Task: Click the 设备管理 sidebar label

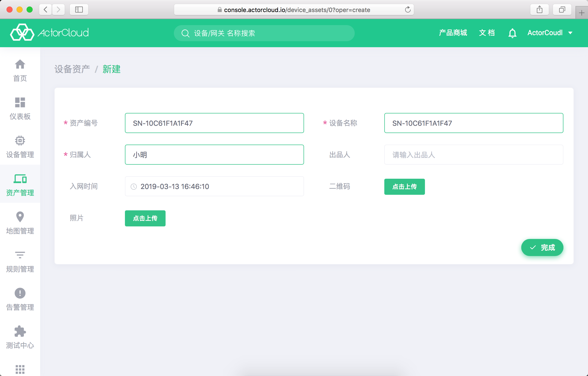Action: [x=20, y=155]
